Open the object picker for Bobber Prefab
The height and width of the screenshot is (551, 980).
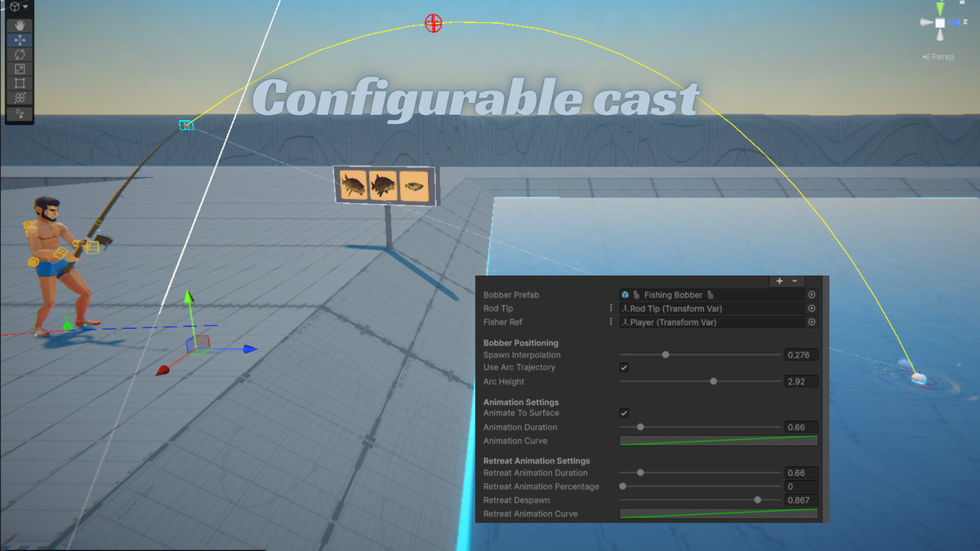tap(811, 295)
